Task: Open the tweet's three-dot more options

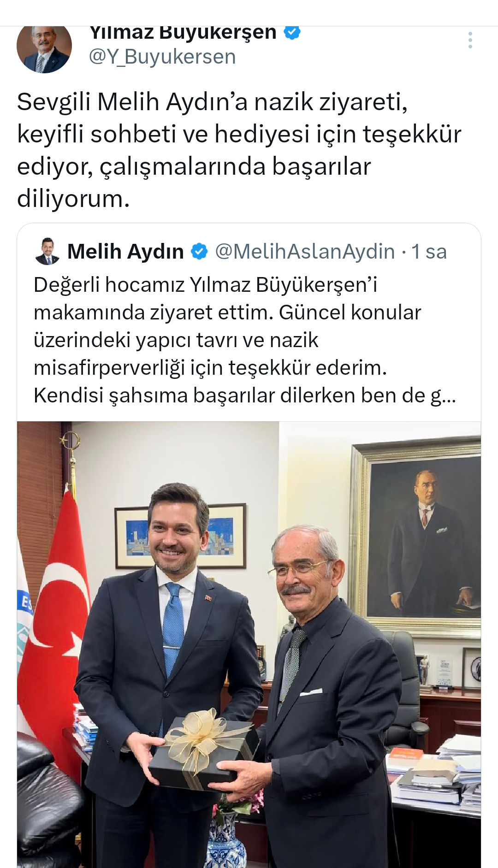Action: pyautogui.click(x=470, y=40)
